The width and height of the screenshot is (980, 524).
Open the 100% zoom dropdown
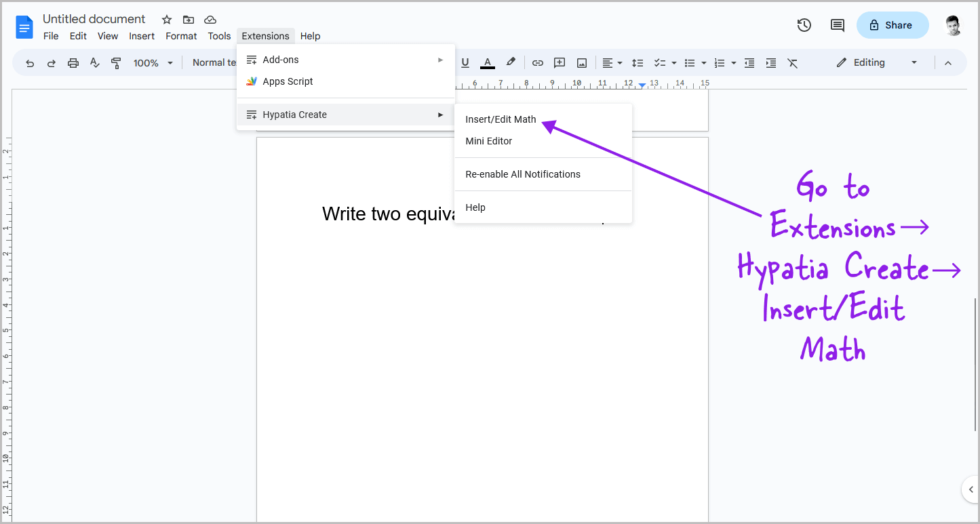click(153, 63)
